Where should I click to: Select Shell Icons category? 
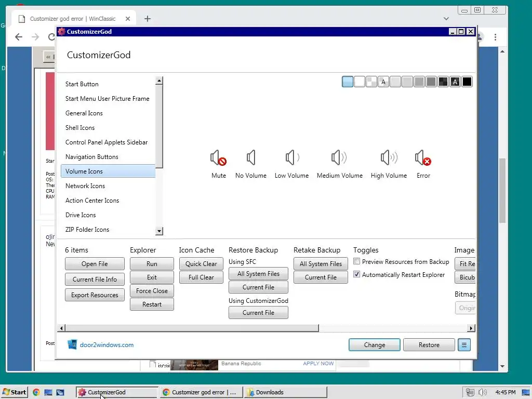tap(108, 128)
